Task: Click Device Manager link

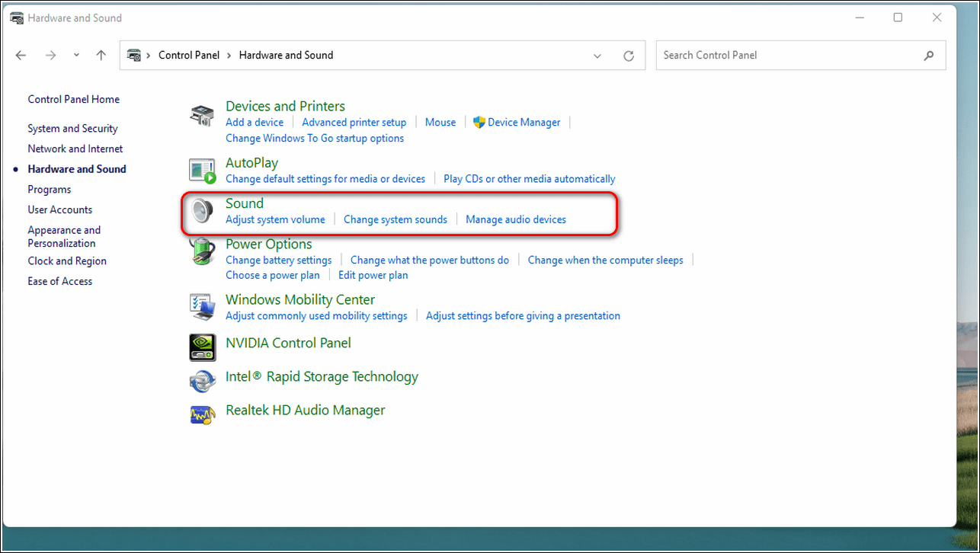Action: [x=524, y=123]
